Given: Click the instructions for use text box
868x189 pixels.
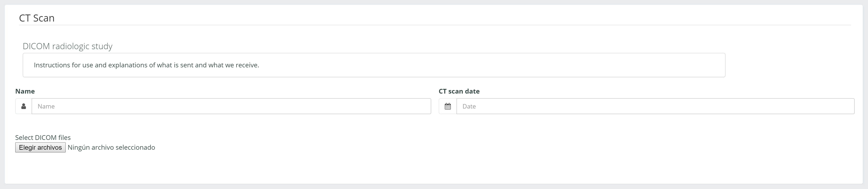Looking at the screenshot, I should (374, 65).
